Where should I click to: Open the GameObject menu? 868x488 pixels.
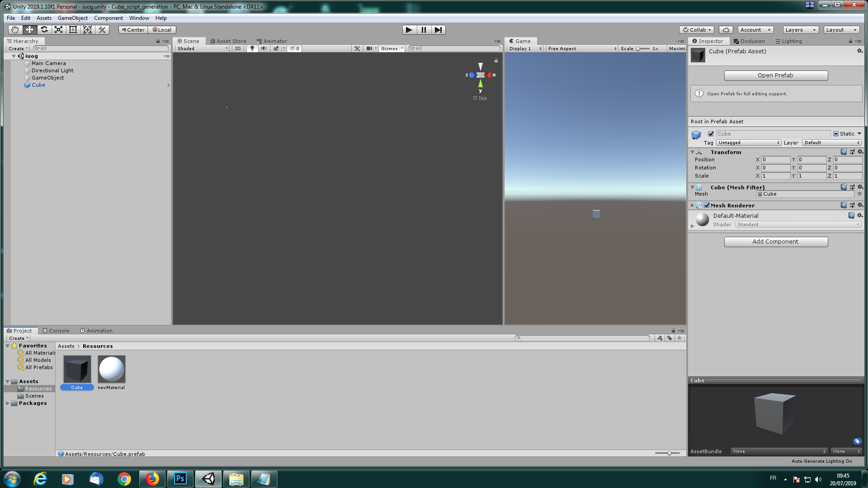pos(73,18)
